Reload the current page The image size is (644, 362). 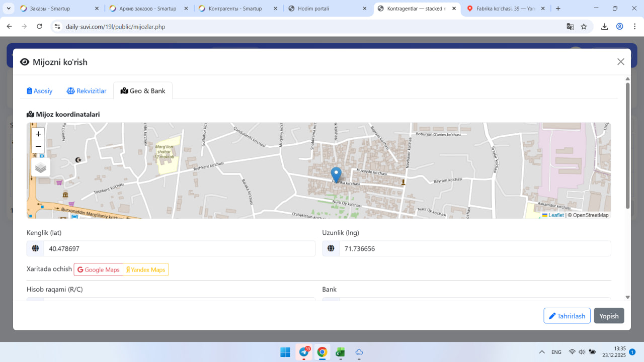coord(40,27)
